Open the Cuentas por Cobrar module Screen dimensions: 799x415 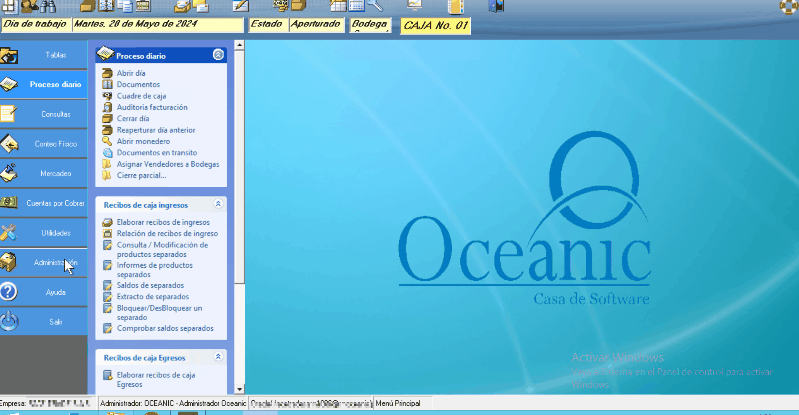[x=44, y=203]
